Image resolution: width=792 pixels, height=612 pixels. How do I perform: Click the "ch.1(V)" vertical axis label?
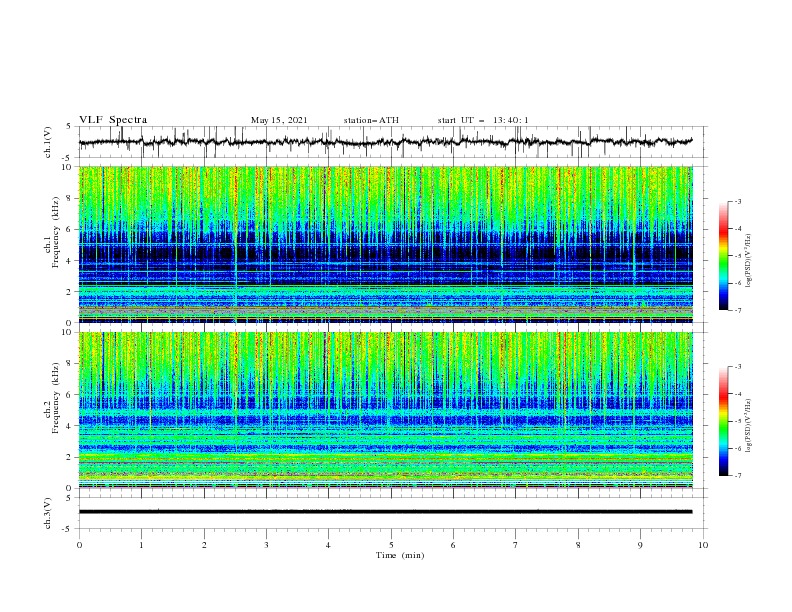(x=48, y=142)
